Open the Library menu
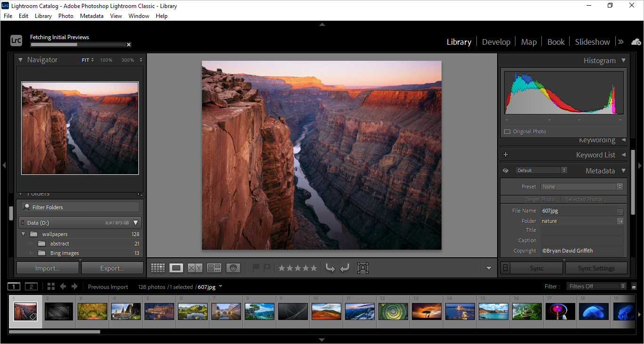 pyautogui.click(x=43, y=16)
